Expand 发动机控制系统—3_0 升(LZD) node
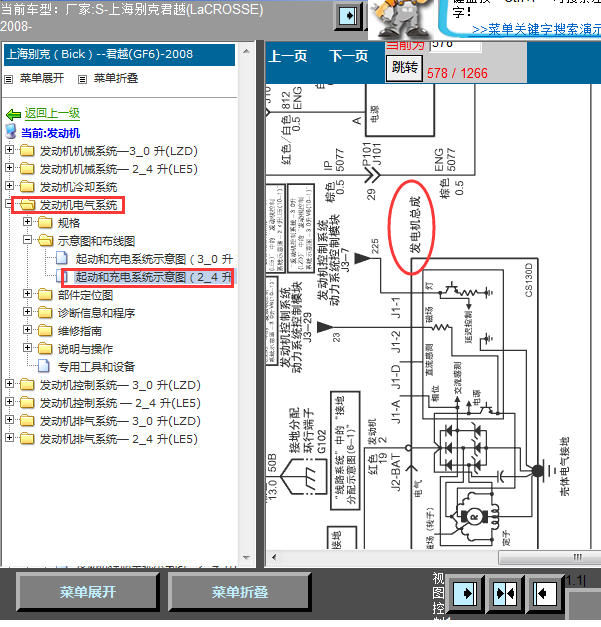The image size is (601, 627). (x=9, y=384)
